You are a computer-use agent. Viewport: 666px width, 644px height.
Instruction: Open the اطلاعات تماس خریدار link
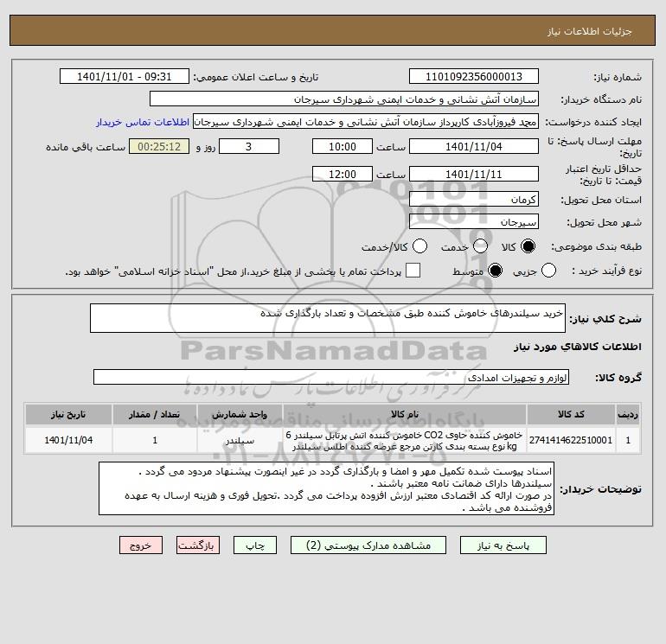(143, 122)
